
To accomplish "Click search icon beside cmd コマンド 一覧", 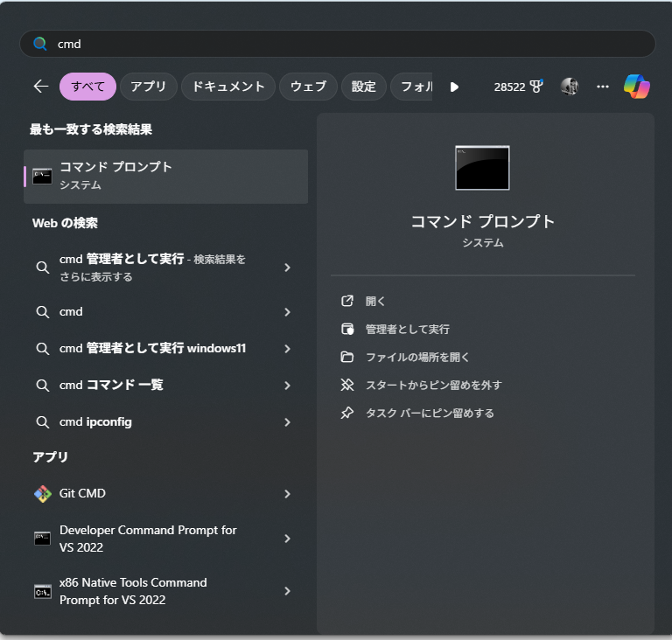I will (x=42, y=385).
